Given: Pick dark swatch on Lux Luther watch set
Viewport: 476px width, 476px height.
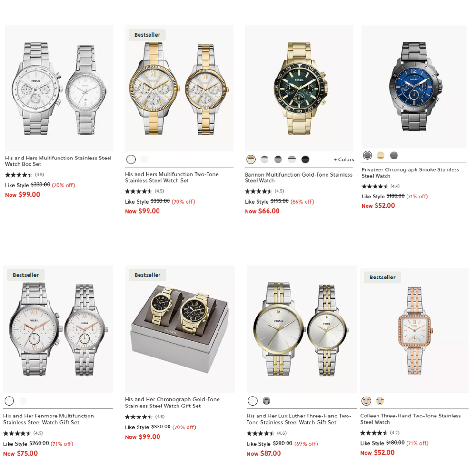Looking at the screenshot, I should click(x=267, y=401).
